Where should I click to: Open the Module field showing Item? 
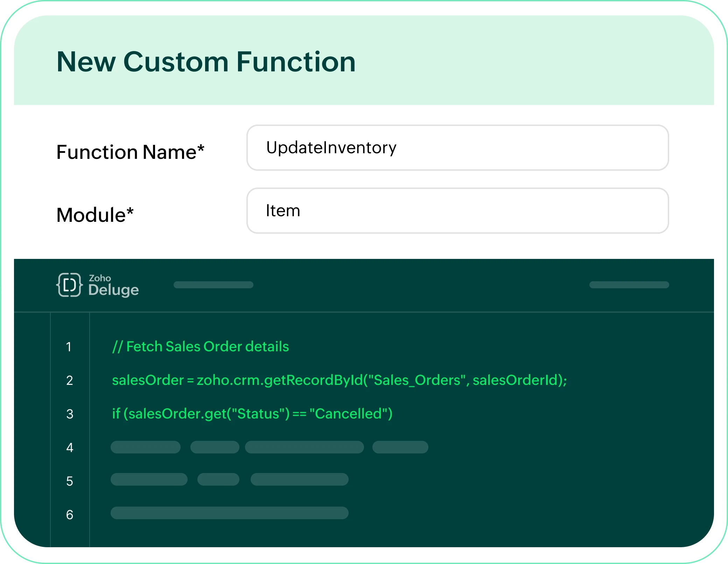point(458,211)
